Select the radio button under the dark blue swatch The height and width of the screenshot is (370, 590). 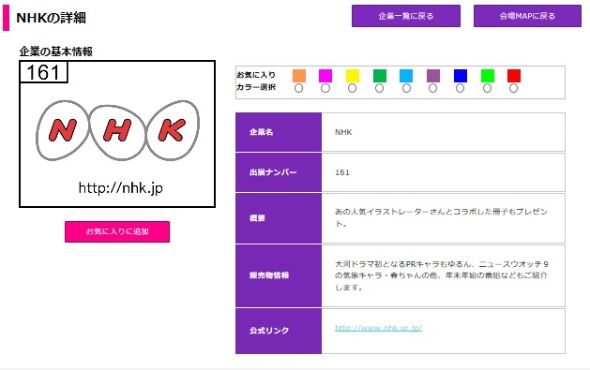point(460,88)
